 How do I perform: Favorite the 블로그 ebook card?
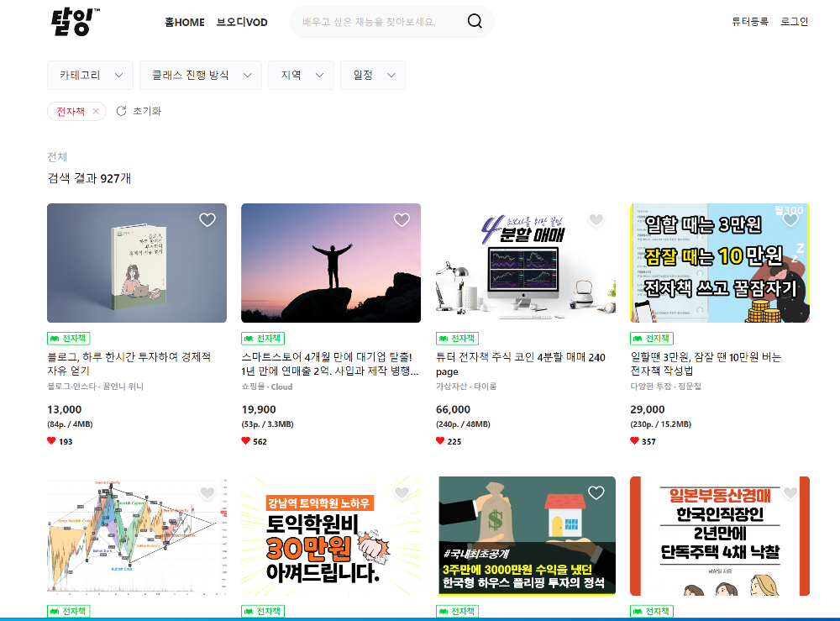(207, 219)
